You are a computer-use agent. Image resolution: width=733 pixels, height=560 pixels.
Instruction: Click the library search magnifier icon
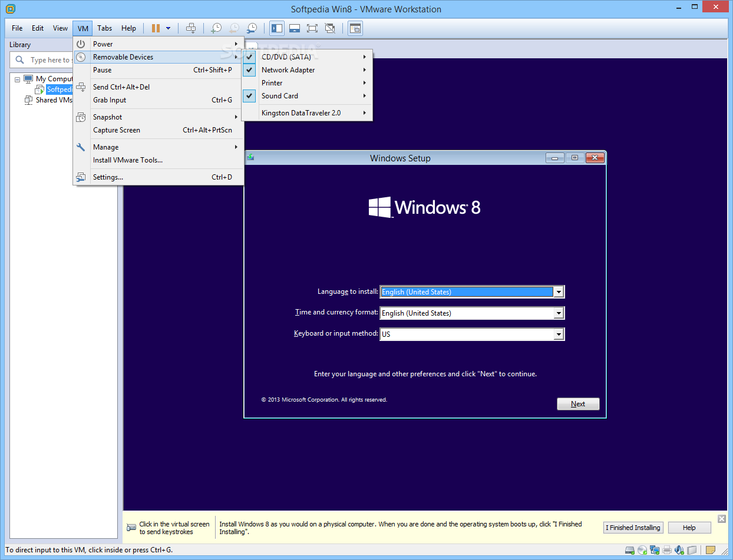click(x=19, y=59)
